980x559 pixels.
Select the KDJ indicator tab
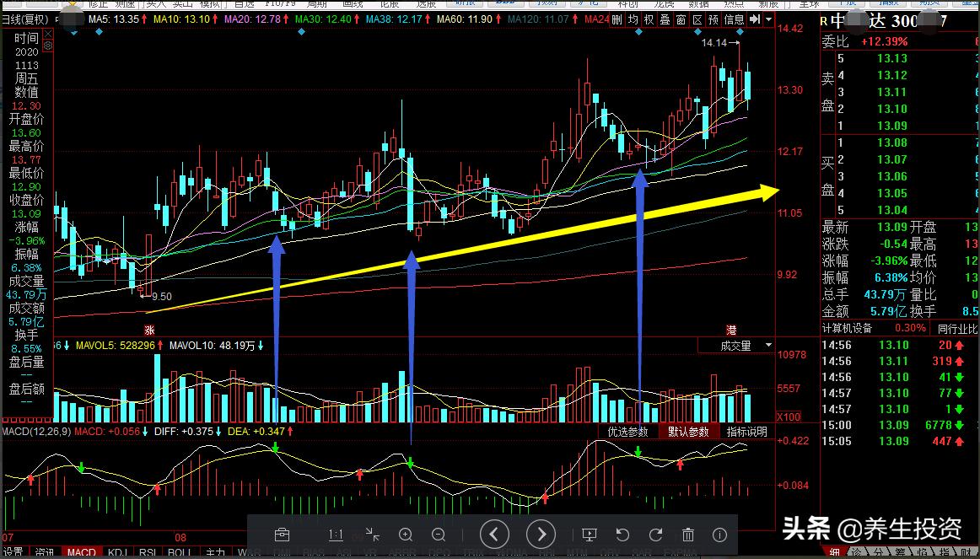(118, 553)
